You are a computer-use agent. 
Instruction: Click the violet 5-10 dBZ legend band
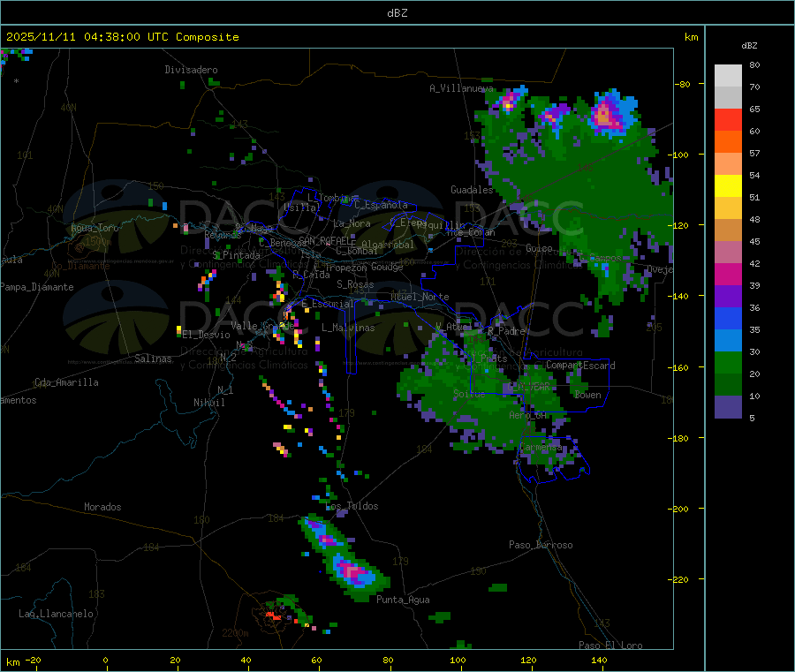[x=728, y=407]
